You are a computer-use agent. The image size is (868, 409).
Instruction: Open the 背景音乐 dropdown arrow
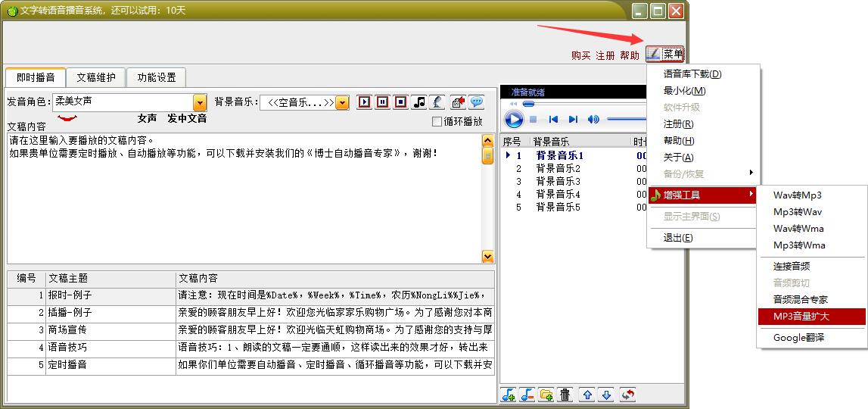click(342, 102)
